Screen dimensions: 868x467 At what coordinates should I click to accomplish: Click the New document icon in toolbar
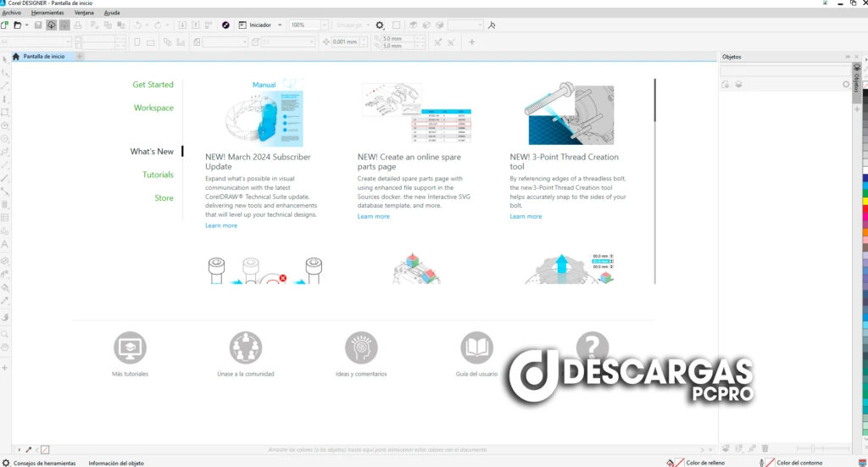coord(5,25)
